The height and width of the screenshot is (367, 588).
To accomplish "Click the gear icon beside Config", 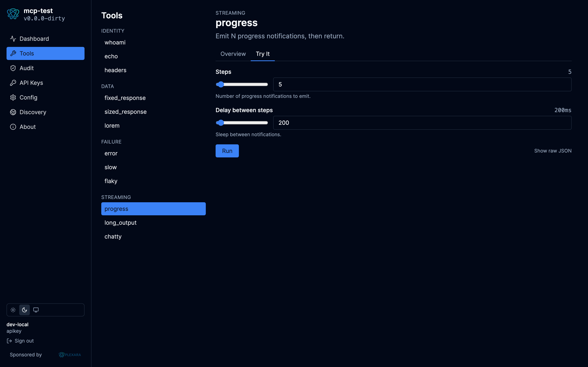I will pyautogui.click(x=13, y=97).
